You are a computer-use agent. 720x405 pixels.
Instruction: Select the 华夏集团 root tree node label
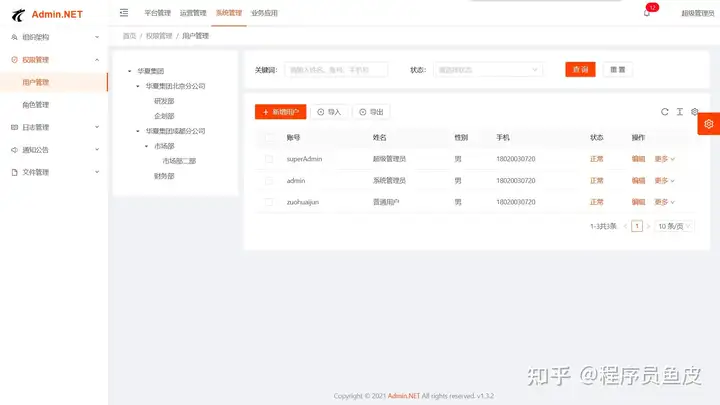(151, 71)
